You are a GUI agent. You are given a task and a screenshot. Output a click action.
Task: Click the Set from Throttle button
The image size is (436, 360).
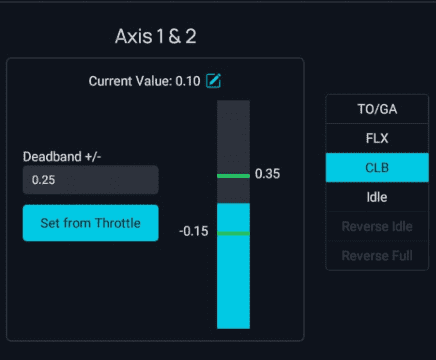click(x=91, y=223)
